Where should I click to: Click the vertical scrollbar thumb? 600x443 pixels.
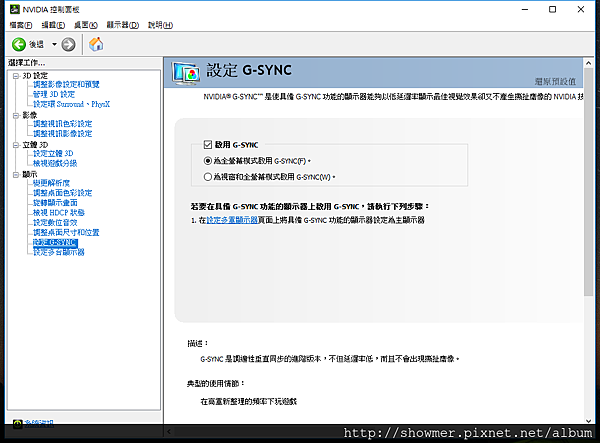(589, 182)
